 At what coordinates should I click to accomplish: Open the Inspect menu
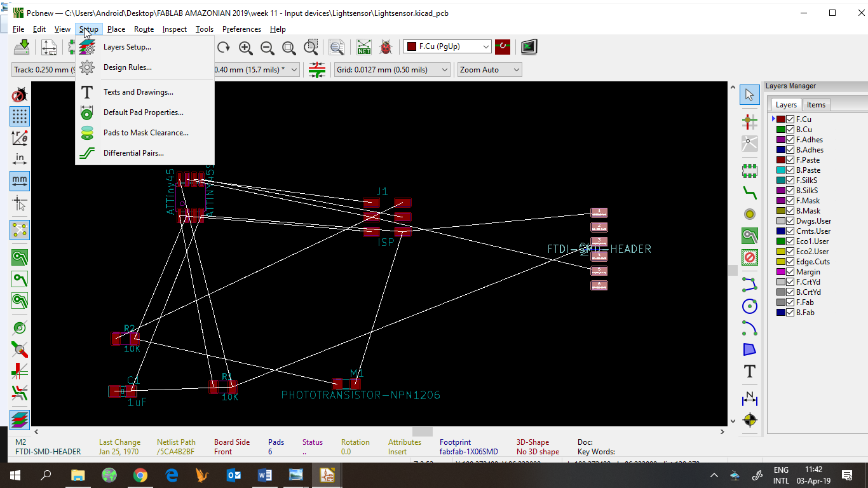[x=174, y=29]
